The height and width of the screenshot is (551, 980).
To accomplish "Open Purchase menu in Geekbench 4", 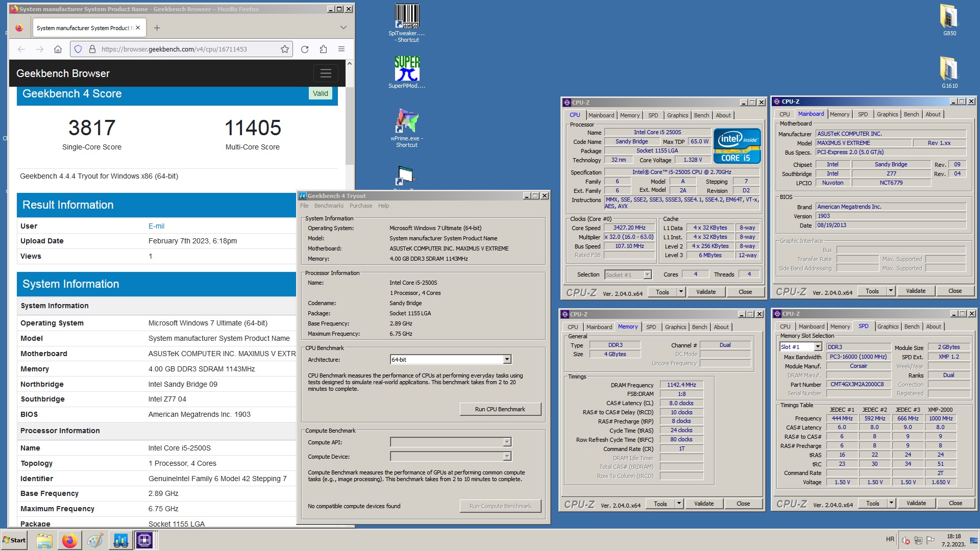I will (361, 206).
